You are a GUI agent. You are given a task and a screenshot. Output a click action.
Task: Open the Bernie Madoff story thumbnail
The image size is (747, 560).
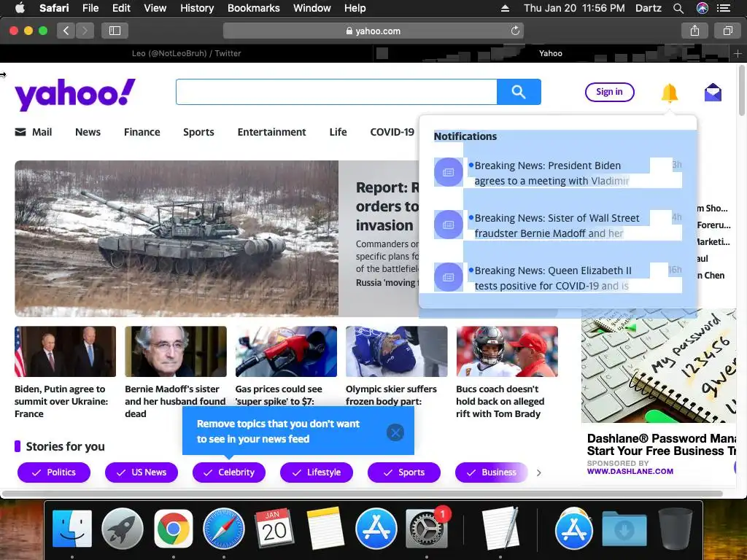tap(175, 351)
